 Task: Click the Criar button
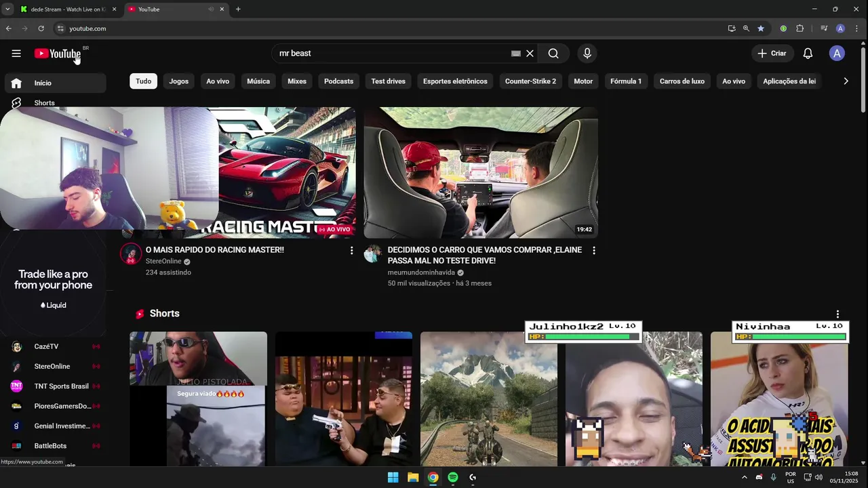772,54
